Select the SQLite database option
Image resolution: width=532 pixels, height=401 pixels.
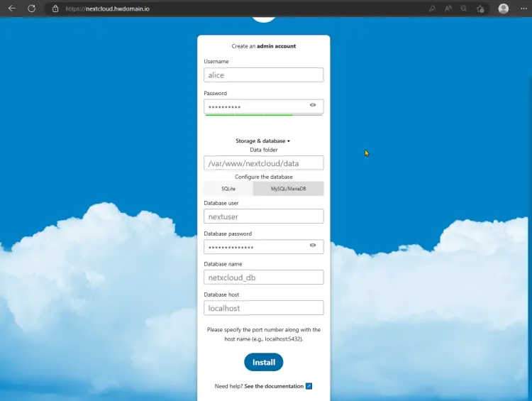coord(228,189)
